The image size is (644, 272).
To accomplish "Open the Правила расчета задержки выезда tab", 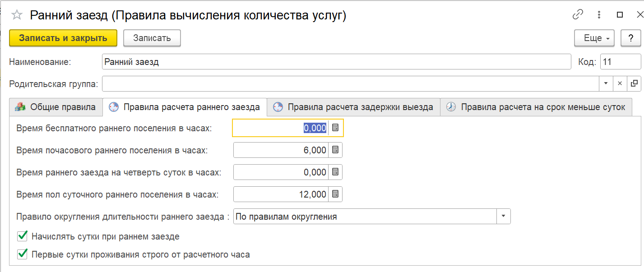I will [x=353, y=107].
